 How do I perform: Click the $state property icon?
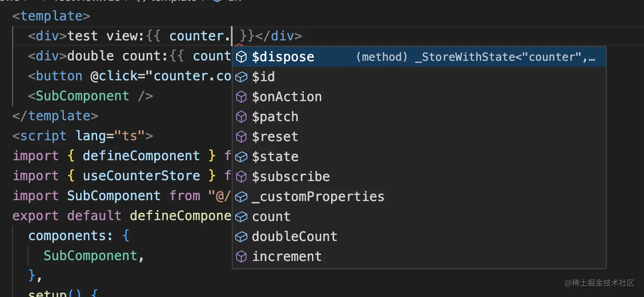tap(241, 157)
